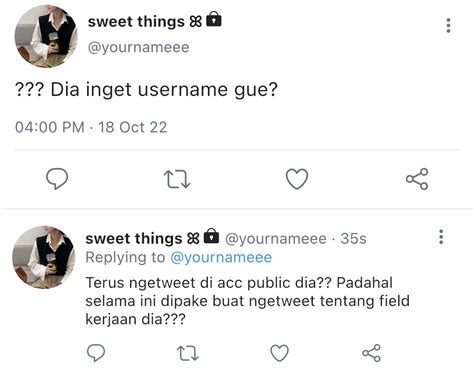Click the gray @yournameee handle in reply header
Screen dimensions: 474x372
coord(276,239)
